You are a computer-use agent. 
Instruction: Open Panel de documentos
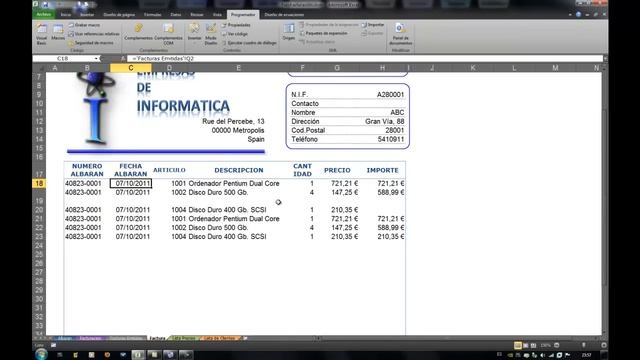point(400,34)
